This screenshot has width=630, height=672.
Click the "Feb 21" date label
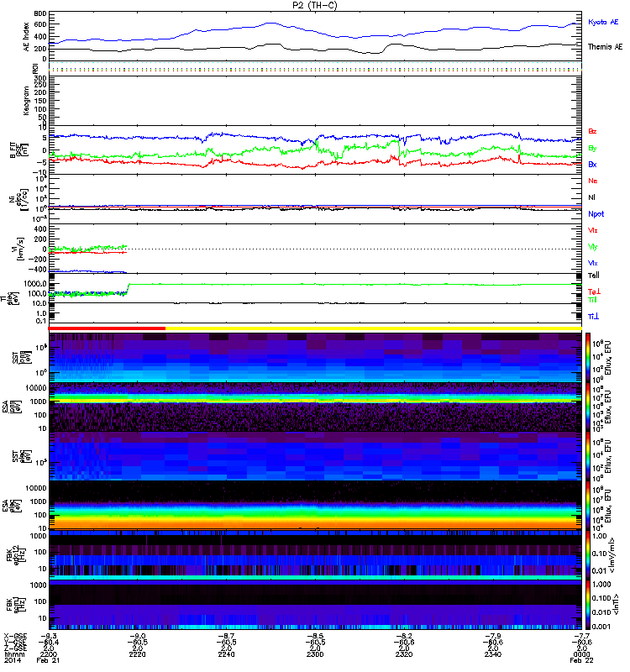click(48, 660)
